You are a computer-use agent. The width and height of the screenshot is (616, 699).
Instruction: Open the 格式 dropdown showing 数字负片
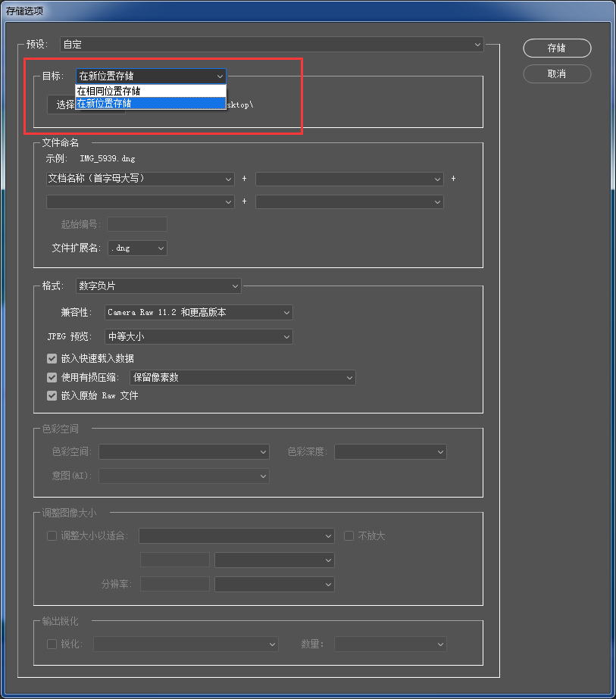(x=158, y=286)
